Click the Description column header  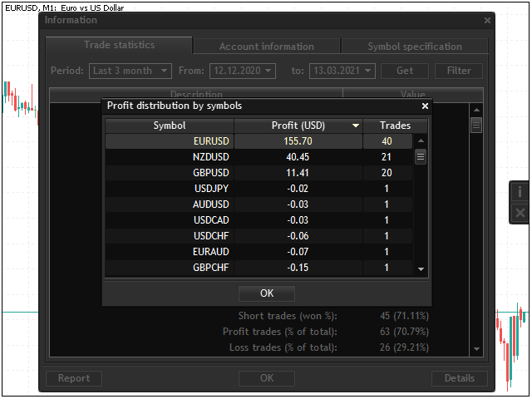(196, 95)
